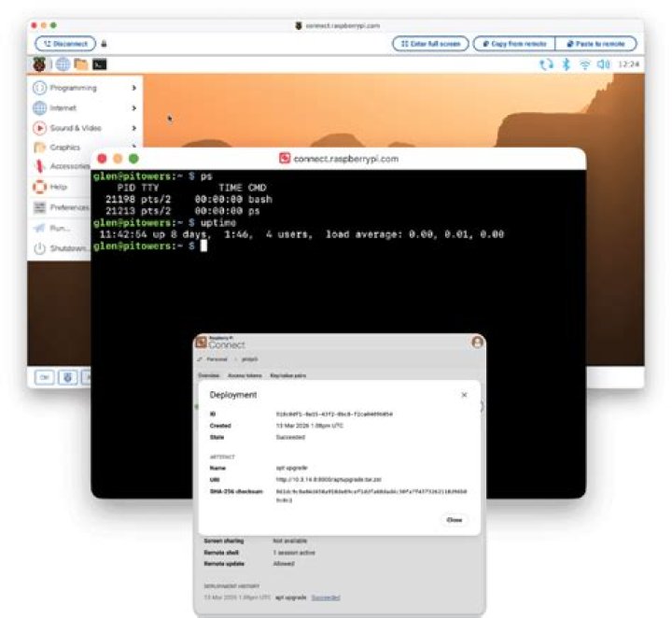672x618 pixels.
Task: Open the Bluetooth tray icon
Action: coord(567,64)
